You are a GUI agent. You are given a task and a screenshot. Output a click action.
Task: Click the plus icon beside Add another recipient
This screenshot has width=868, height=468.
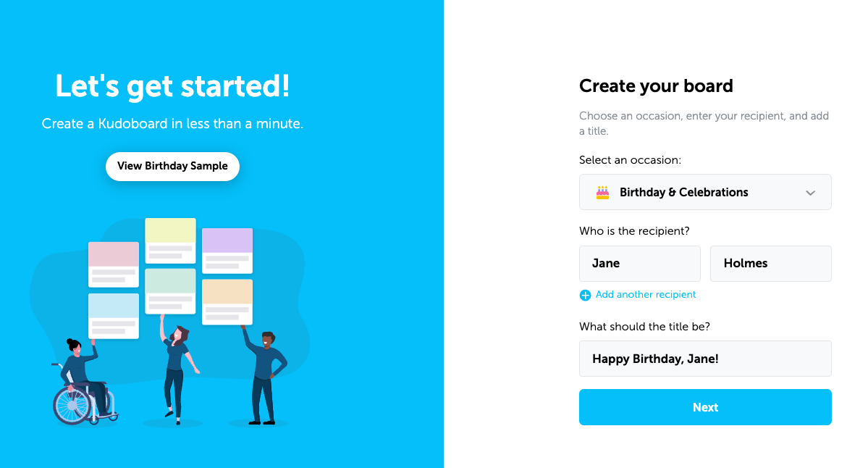(x=585, y=296)
